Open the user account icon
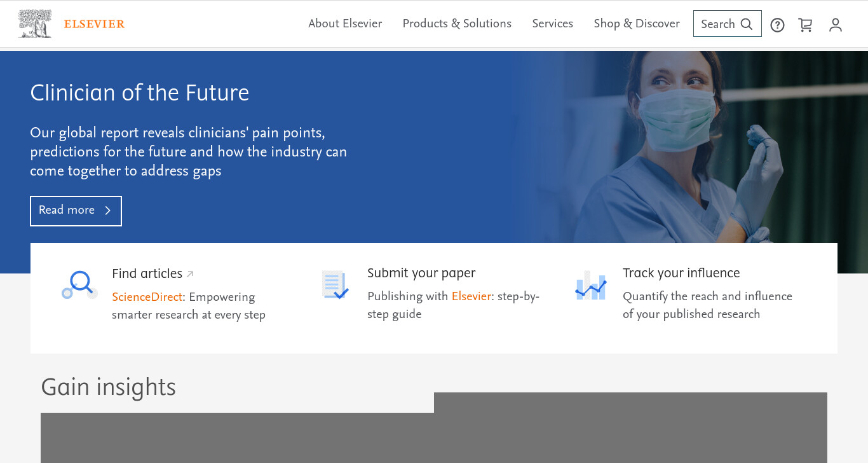This screenshot has width=868, height=463. coord(836,25)
